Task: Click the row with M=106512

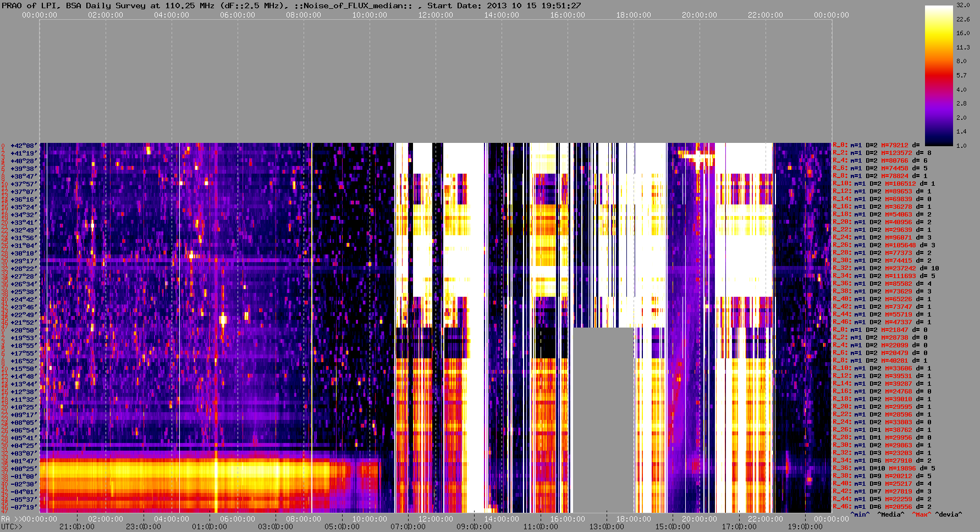Action: click(884, 184)
